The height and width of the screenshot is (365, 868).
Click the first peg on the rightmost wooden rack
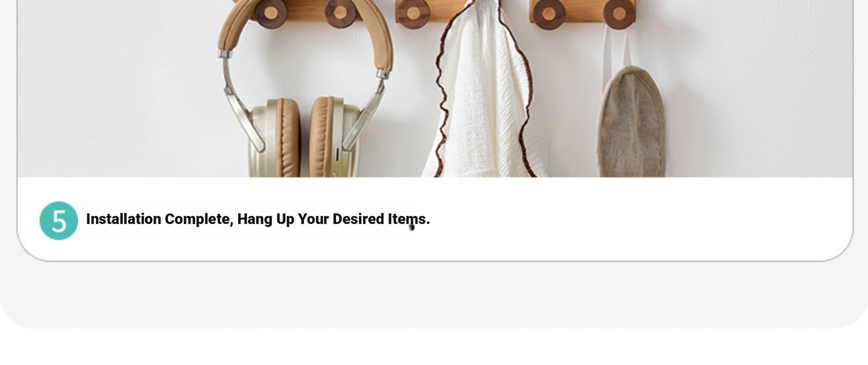coord(549,14)
